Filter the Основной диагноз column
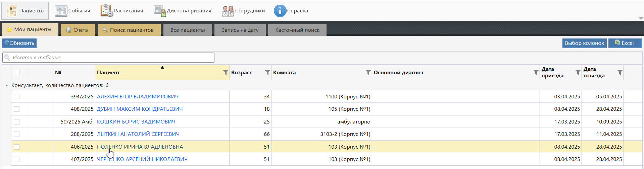 (x=536, y=73)
